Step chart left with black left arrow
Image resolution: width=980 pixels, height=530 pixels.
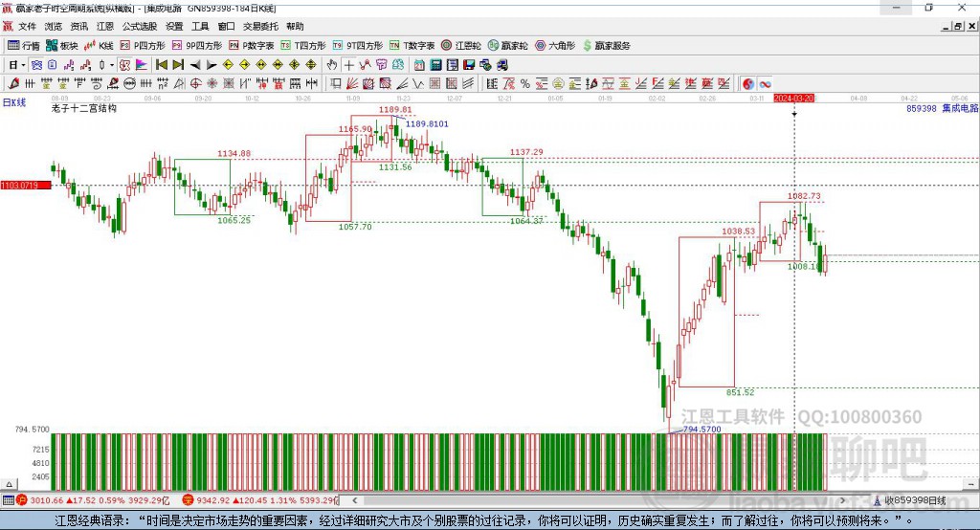click(195, 64)
